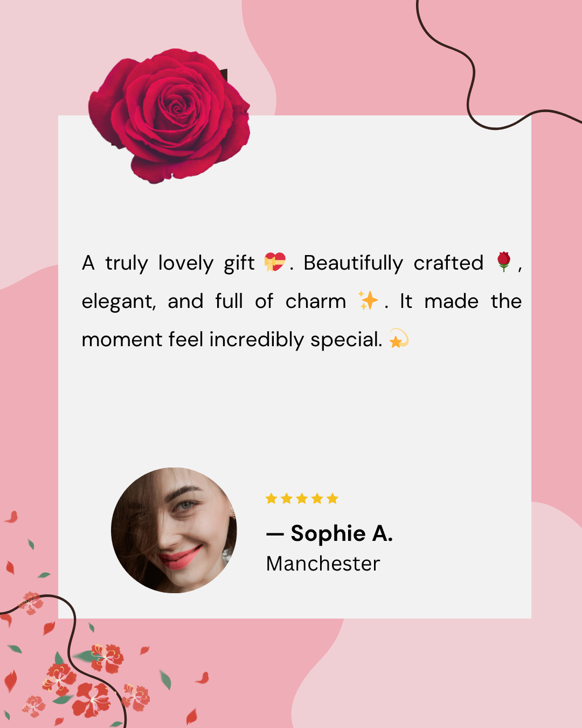Select the middle yellow rating star
This screenshot has width=582, height=728.
tap(302, 498)
